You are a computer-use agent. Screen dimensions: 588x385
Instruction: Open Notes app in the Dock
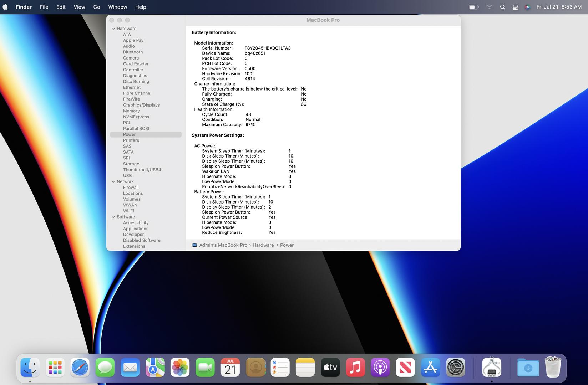tap(305, 368)
